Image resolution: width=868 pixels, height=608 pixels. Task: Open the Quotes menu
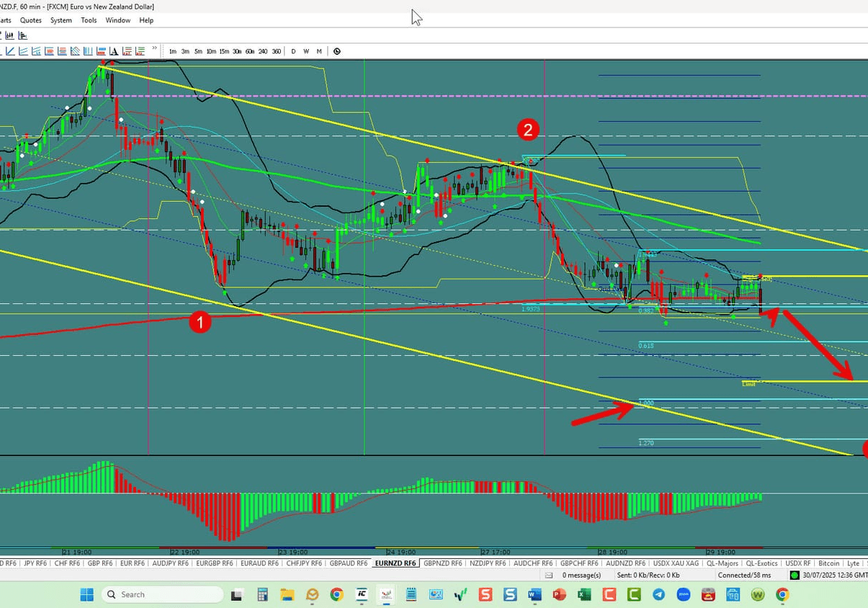(x=30, y=20)
